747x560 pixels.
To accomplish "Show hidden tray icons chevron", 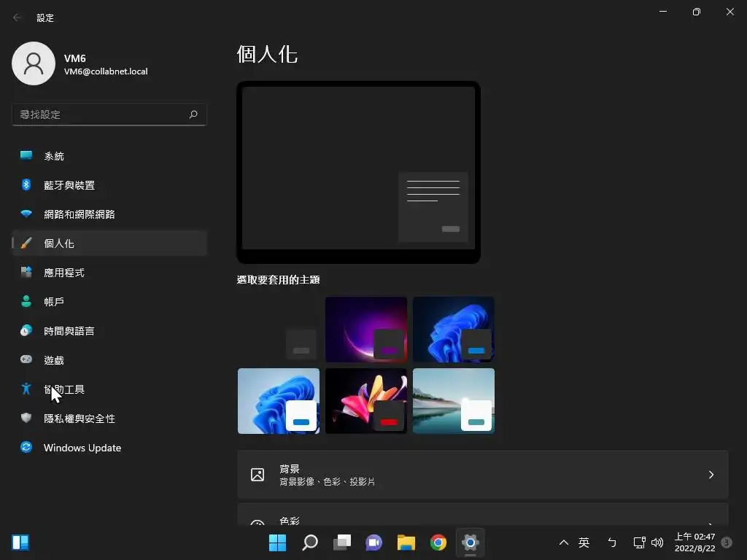I will (x=564, y=542).
